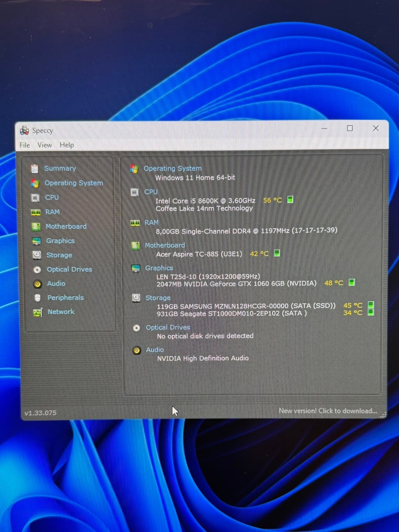
Task: Click 'Acer Aspire TC-885 (U3E1)' text
Action: (x=199, y=254)
